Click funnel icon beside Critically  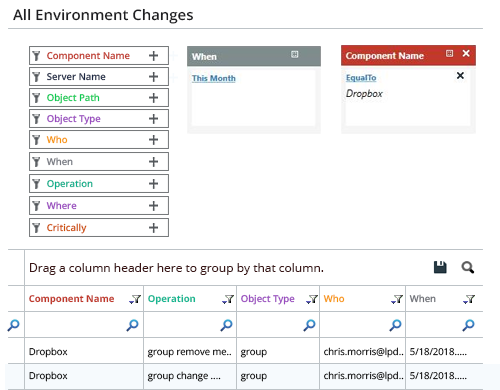(x=36, y=228)
